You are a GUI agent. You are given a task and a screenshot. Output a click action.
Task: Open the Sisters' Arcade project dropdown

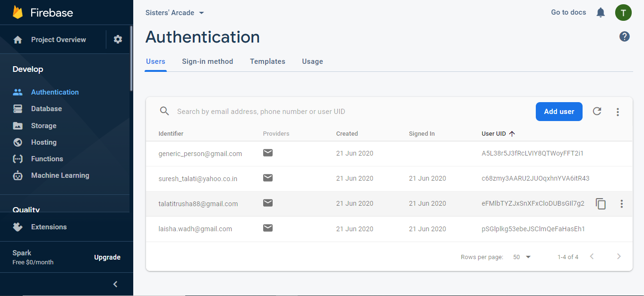(175, 13)
